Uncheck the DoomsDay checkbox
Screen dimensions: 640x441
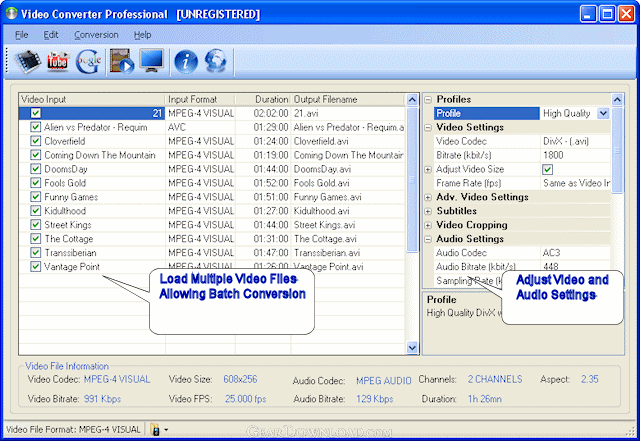click(x=36, y=169)
